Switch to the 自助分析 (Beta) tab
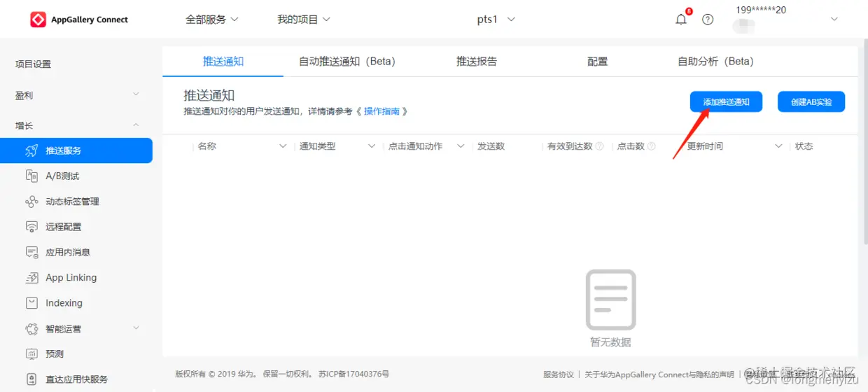Viewport: 868px width, 392px height. pos(715,62)
